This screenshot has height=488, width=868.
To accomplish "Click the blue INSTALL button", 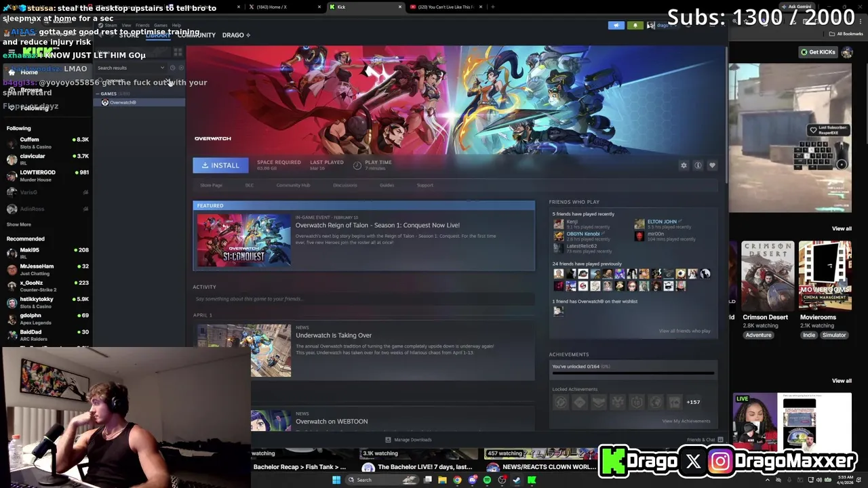I will [x=220, y=165].
